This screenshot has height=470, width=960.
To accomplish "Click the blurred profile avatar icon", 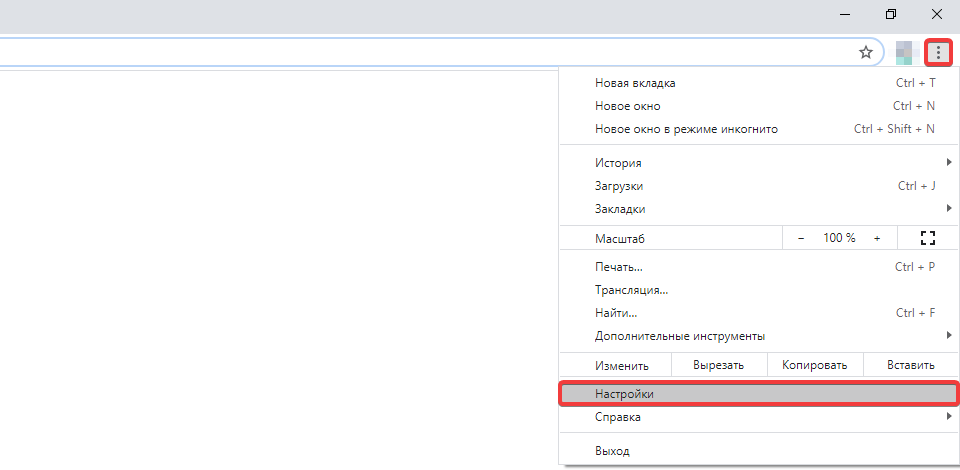I will click(x=906, y=52).
